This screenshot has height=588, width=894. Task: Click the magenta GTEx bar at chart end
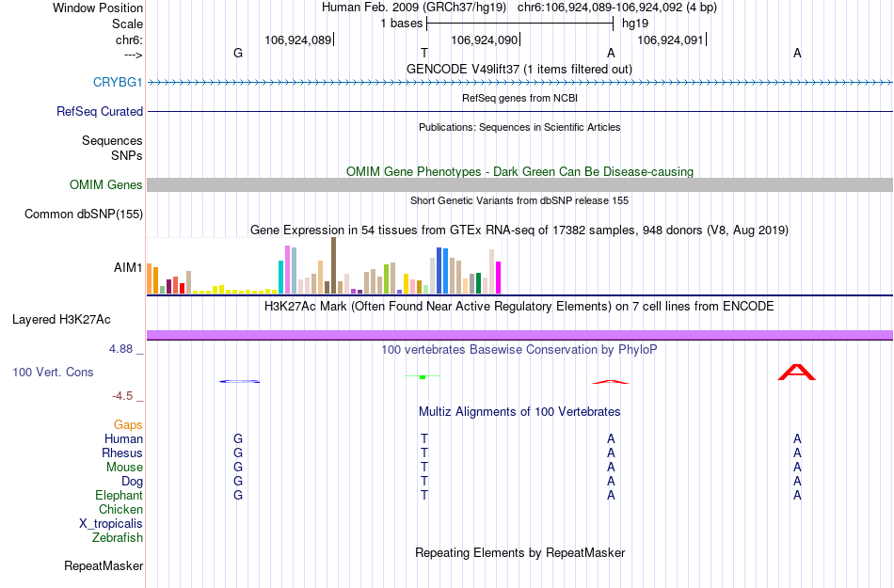(499, 278)
